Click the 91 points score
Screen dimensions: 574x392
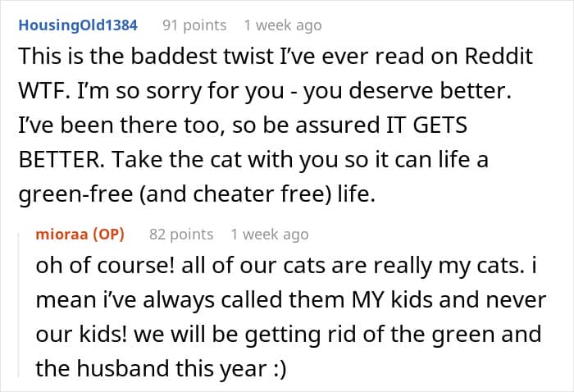194,25
